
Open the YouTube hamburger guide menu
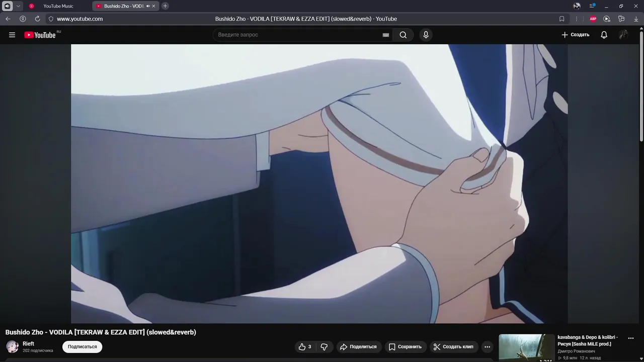(12, 35)
